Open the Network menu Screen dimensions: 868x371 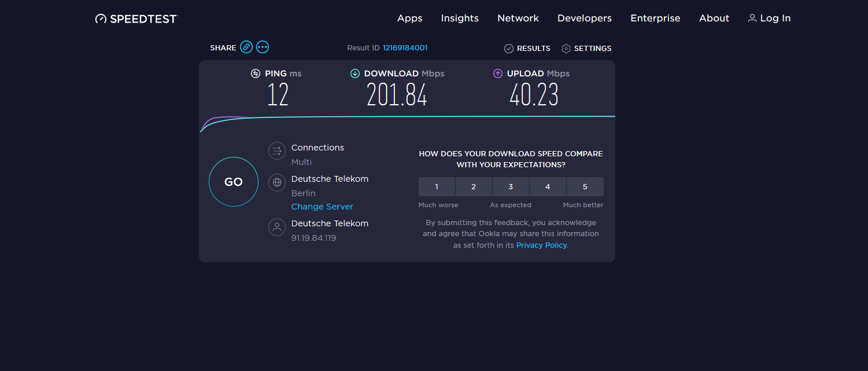pyautogui.click(x=518, y=18)
